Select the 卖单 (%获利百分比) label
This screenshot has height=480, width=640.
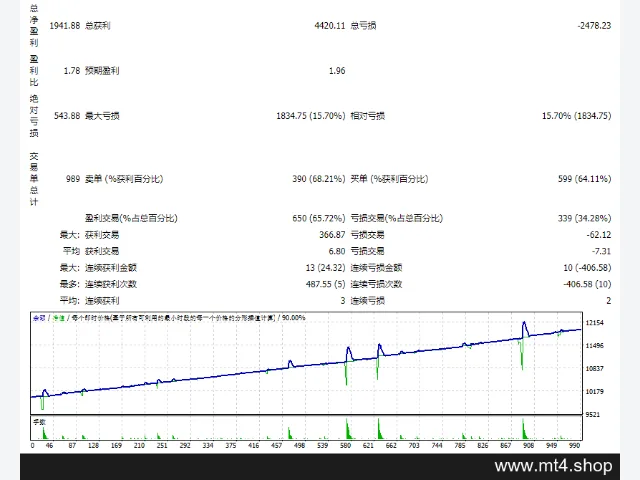pos(124,179)
